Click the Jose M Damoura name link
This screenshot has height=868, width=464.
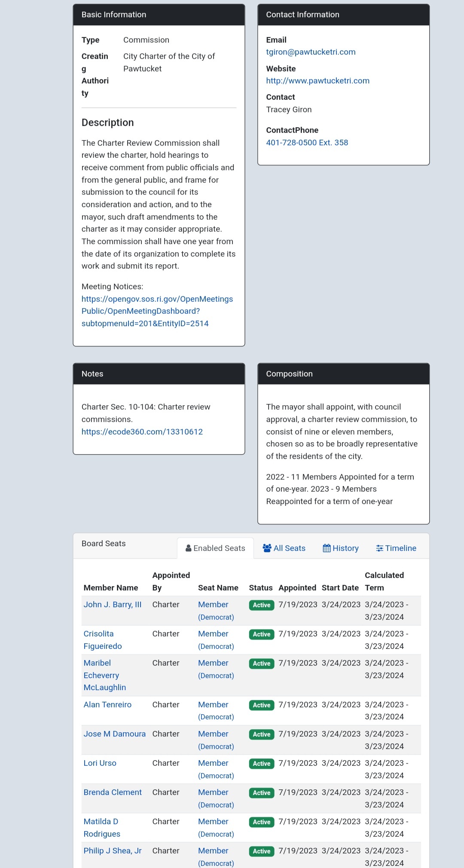[114, 734]
